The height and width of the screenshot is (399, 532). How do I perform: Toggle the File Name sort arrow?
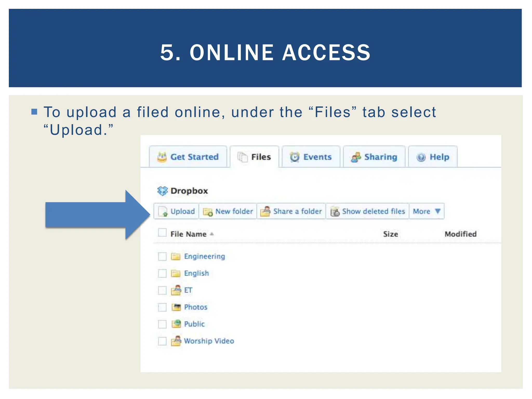point(212,234)
